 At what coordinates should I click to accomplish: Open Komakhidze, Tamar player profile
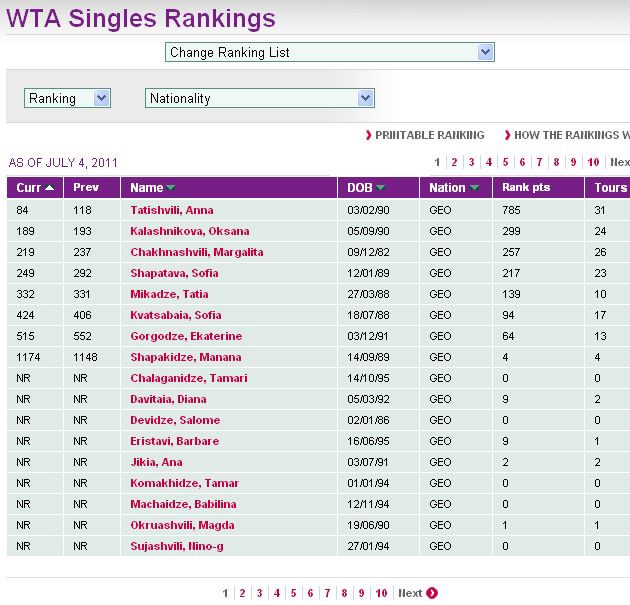184,483
